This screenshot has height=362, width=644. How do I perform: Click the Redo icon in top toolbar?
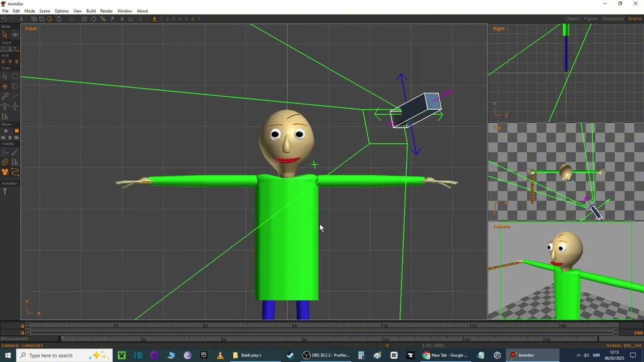(12, 19)
